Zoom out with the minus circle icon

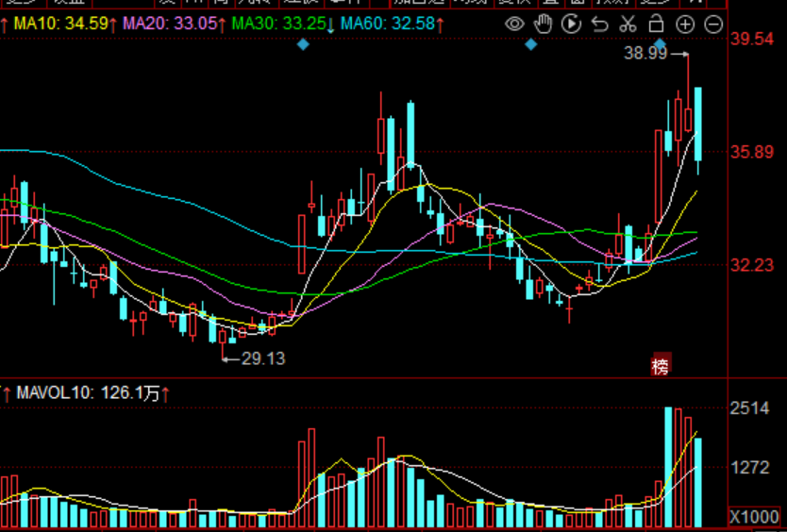[713, 25]
